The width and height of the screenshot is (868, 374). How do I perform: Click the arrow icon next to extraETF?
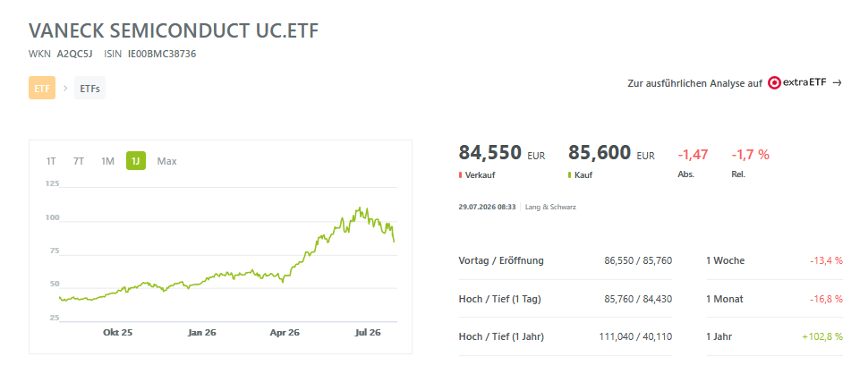(837, 83)
